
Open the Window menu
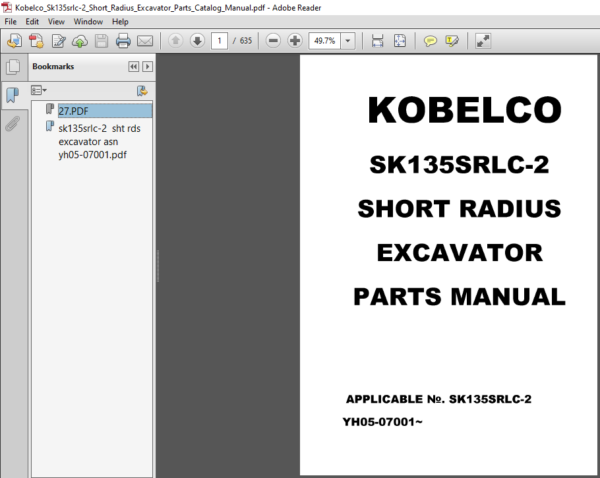click(x=88, y=21)
